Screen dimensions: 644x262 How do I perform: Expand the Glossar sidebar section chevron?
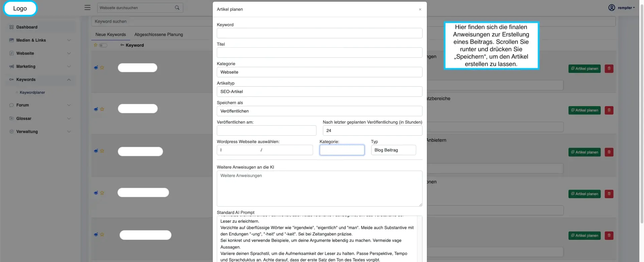tap(69, 119)
